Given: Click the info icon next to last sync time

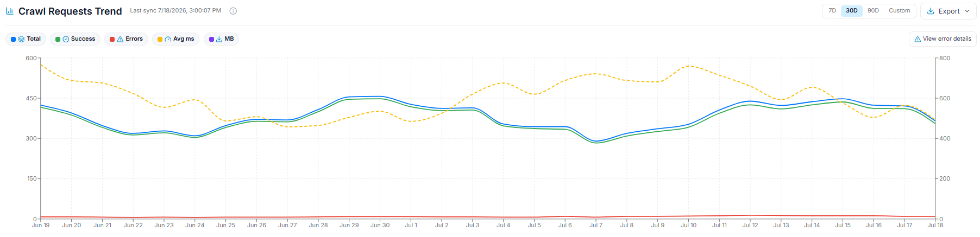Looking at the screenshot, I should [233, 11].
